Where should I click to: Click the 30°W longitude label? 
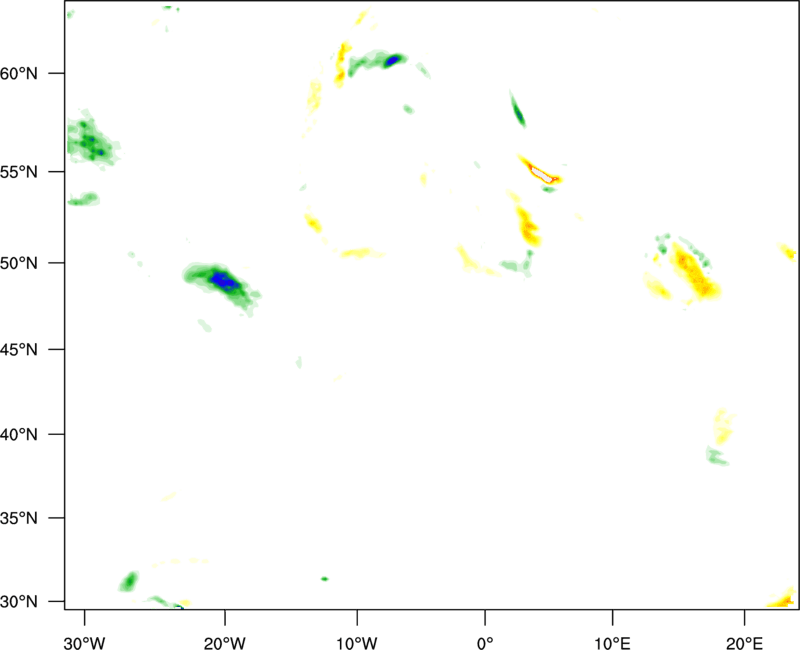(85, 643)
